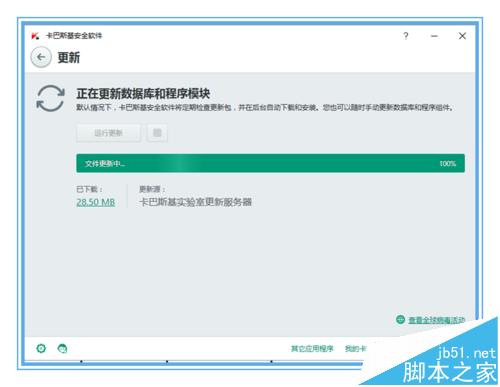Click the disabled 运行更新 button
The image size is (500, 387).
[108, 133]
